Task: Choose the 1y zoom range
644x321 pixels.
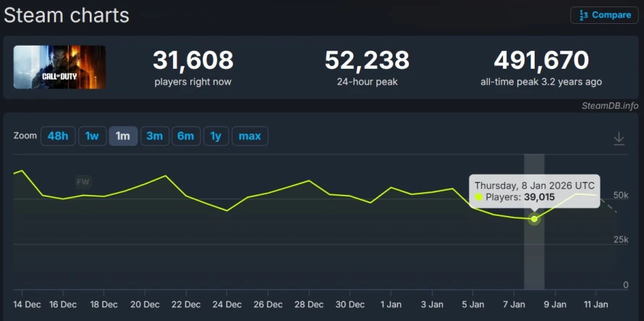Action: [x=216, y=136]
